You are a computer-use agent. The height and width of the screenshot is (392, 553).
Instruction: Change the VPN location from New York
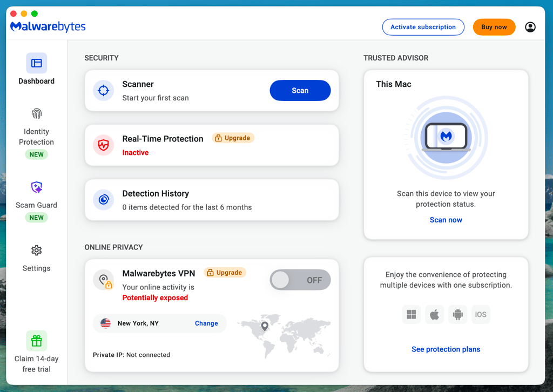click(x=206, y=323)
